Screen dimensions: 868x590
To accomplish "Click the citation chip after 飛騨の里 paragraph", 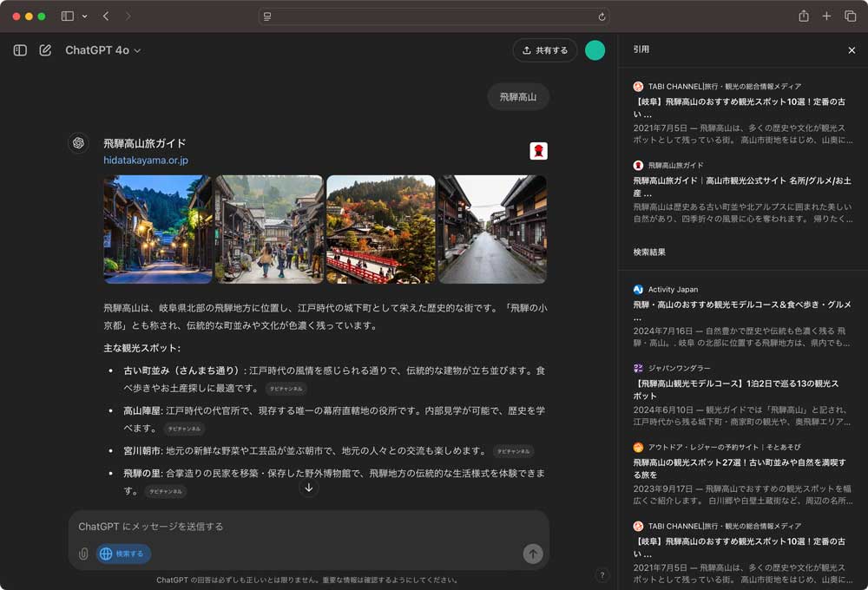I will click(166, 491).
